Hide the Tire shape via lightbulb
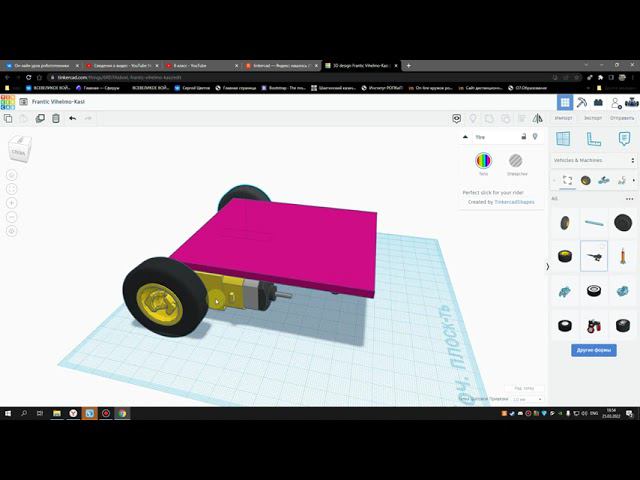The image size is (640, 480). 535,137
